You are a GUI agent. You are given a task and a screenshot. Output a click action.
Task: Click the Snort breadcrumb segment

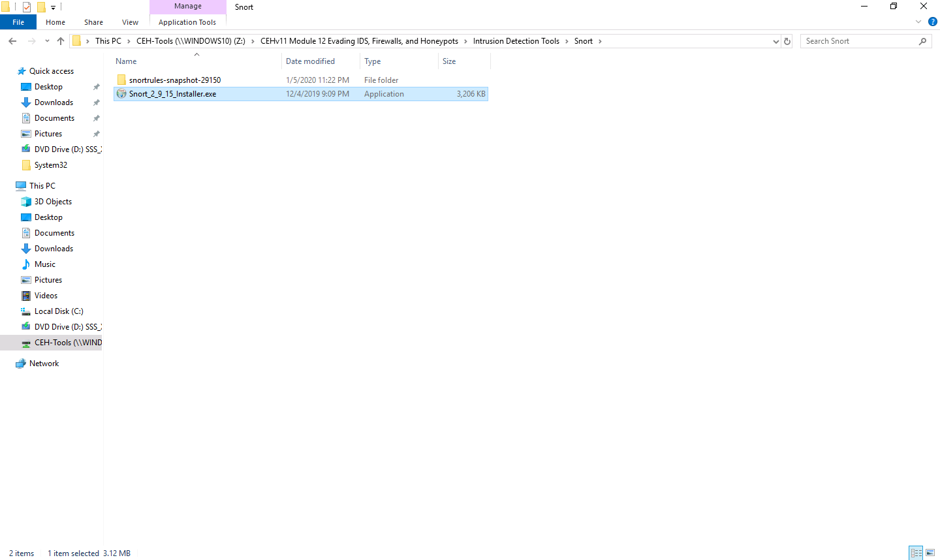pyautogui.click(x=583, y=41)
